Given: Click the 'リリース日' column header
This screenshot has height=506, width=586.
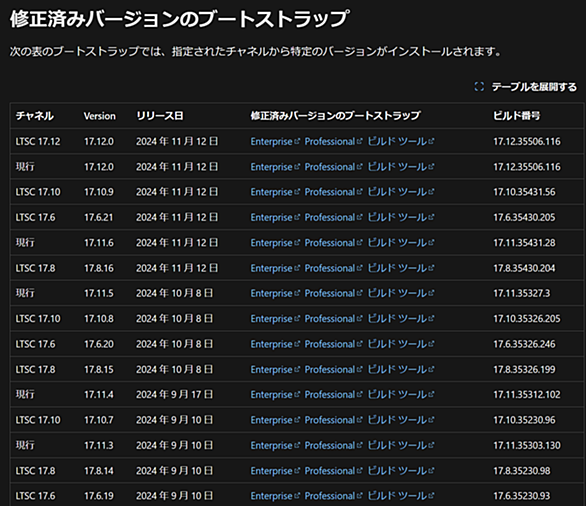Looking at the screenshot, I should 160,116.
